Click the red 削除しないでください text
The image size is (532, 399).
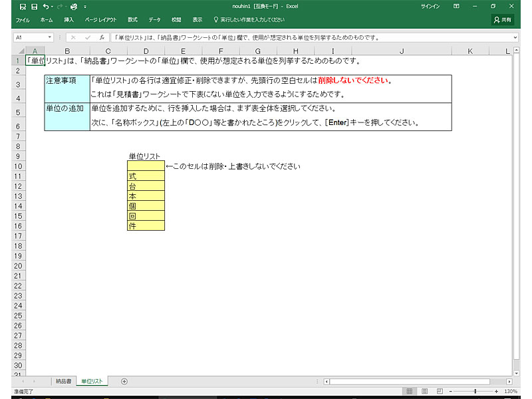coord(353,80)
